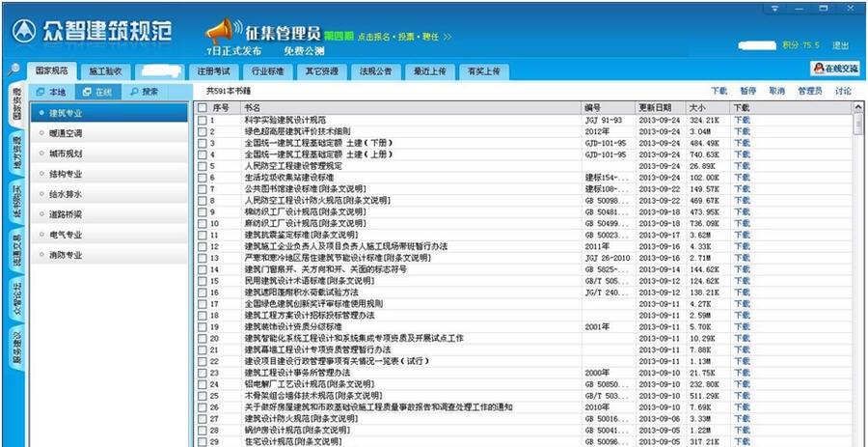Switch to 最近上传 tab
The image size is (868, 447).
[429, 72]
